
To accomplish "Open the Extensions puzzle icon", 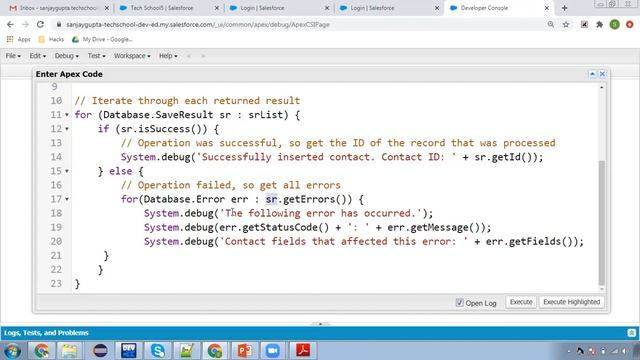I will [x=599, y=24].
